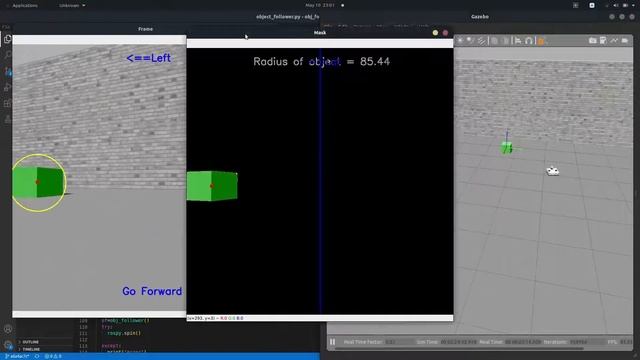Click Gazebo copy icon
Screen dimensions: 640x360
[494, 40]
